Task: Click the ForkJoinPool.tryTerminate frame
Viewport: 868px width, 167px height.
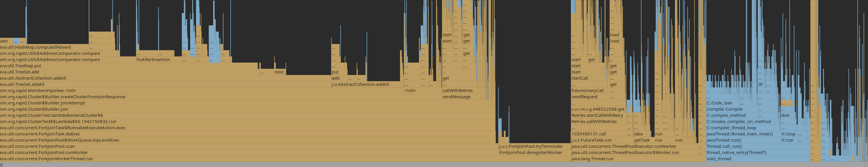Action: pos(535,147)
